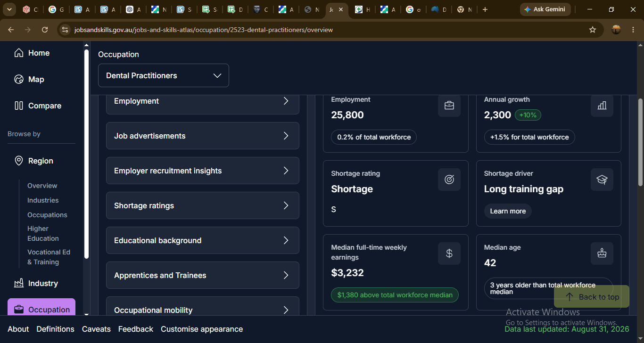Open the Dental Practitioners occupation dropdown
This screenshot has height=343, width=644.
pyautogui.click(x=164, y=75)
